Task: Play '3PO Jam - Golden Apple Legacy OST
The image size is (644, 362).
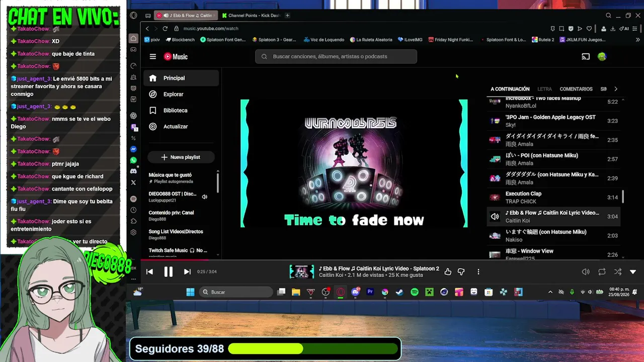Action: tap(553, 121)
